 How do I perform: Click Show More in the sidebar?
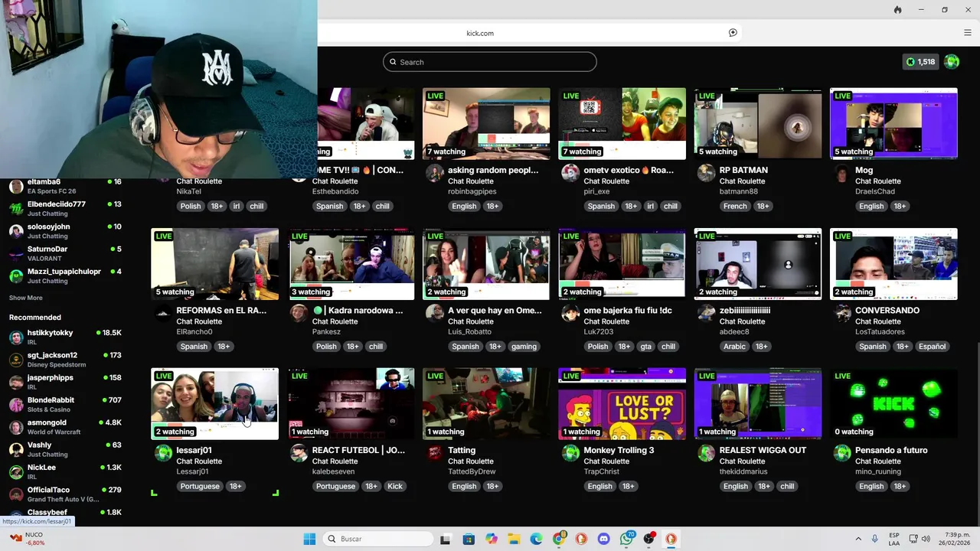[x=26, y=298]
